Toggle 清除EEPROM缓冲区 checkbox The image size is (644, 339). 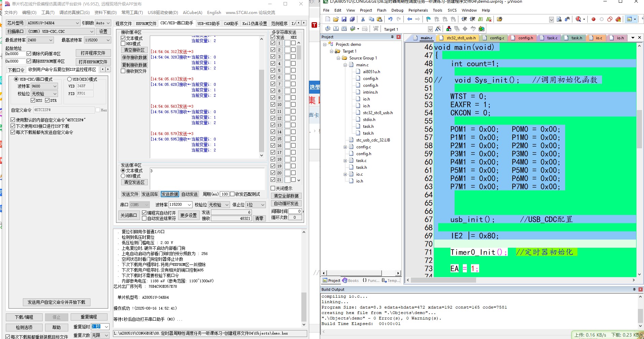(x=29, y=61)
